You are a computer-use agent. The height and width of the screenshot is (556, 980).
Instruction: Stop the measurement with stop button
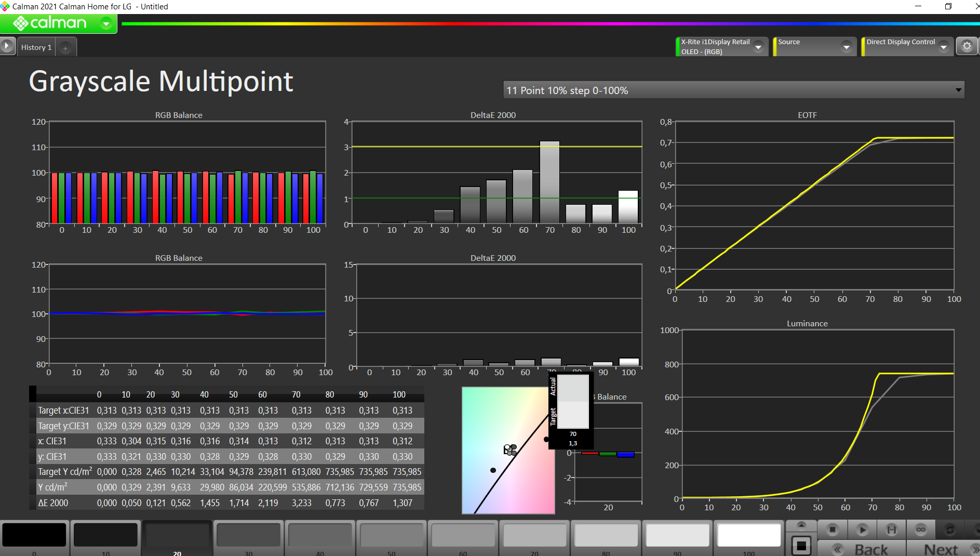[833, 529]
